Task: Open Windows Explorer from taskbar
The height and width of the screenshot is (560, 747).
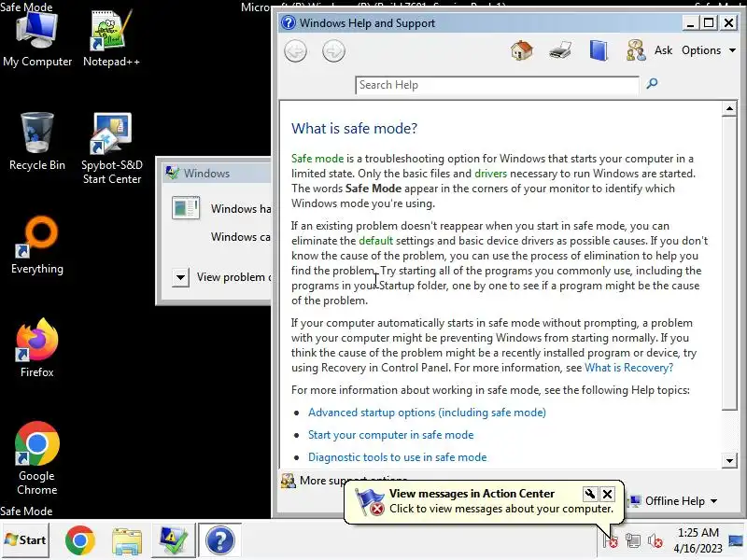Action: click(127, 541)
